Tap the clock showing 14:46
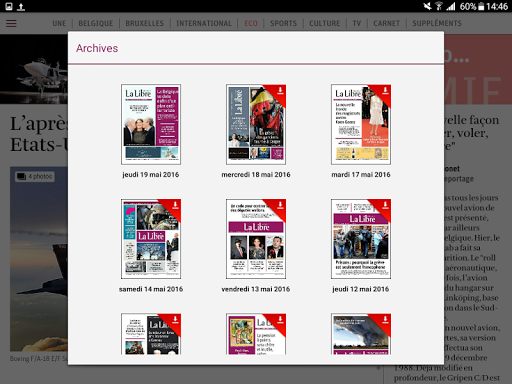This screenshot has height=384, width=512. coord(497,6)
